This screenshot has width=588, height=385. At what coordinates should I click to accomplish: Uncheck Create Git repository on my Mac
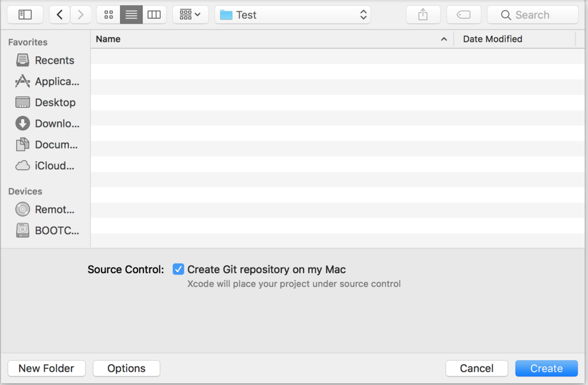(x=178, y=269)
